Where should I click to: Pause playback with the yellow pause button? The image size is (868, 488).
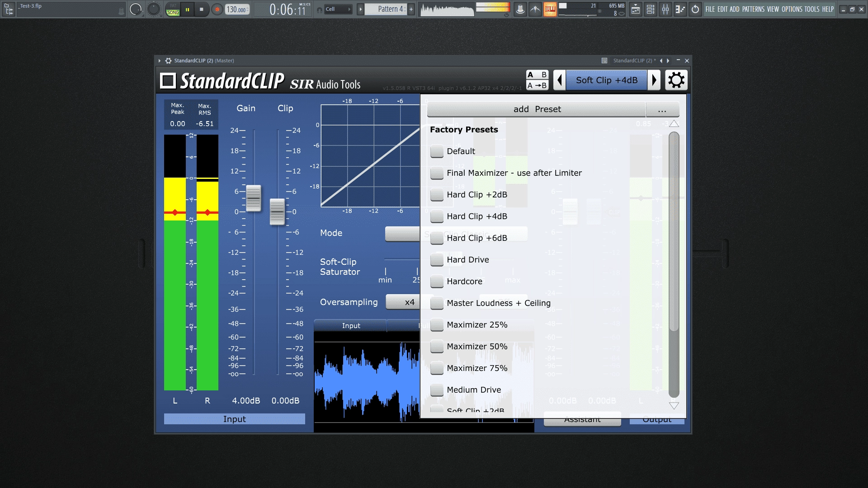pyautogui.click(x=187, y=9)
